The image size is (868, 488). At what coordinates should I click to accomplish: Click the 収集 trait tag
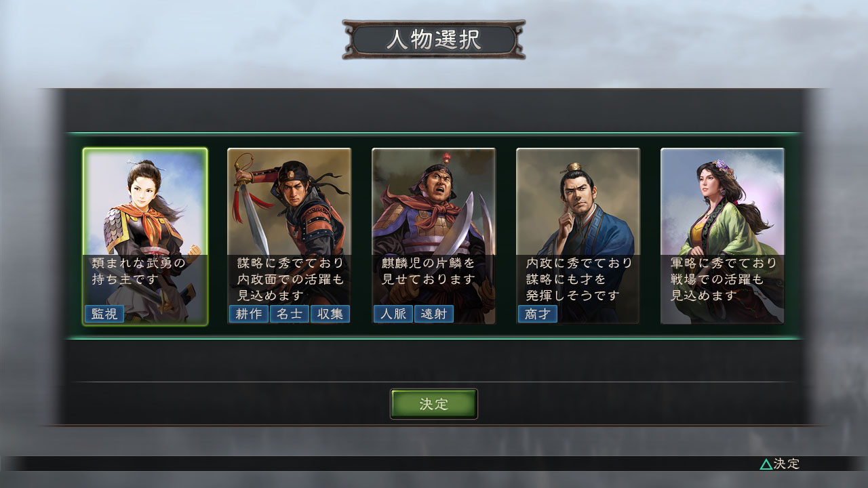coord(330,314)
